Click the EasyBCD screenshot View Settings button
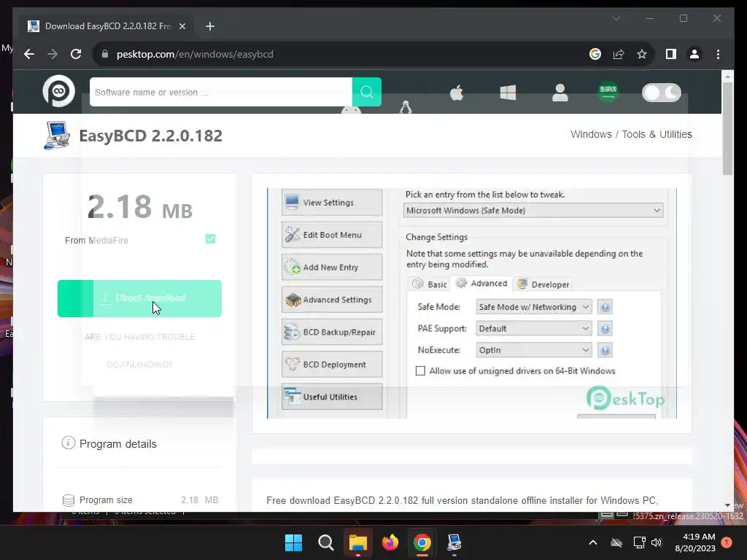 332,203
